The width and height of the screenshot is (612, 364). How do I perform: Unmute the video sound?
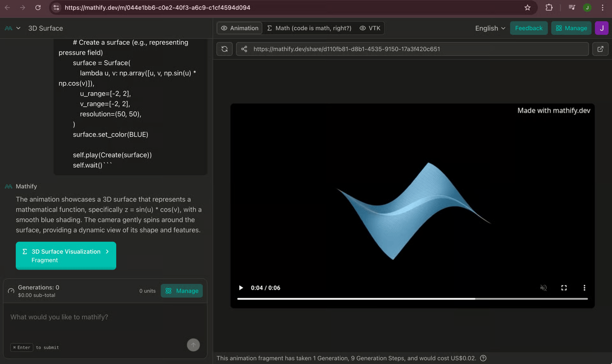tap(544, 288)
